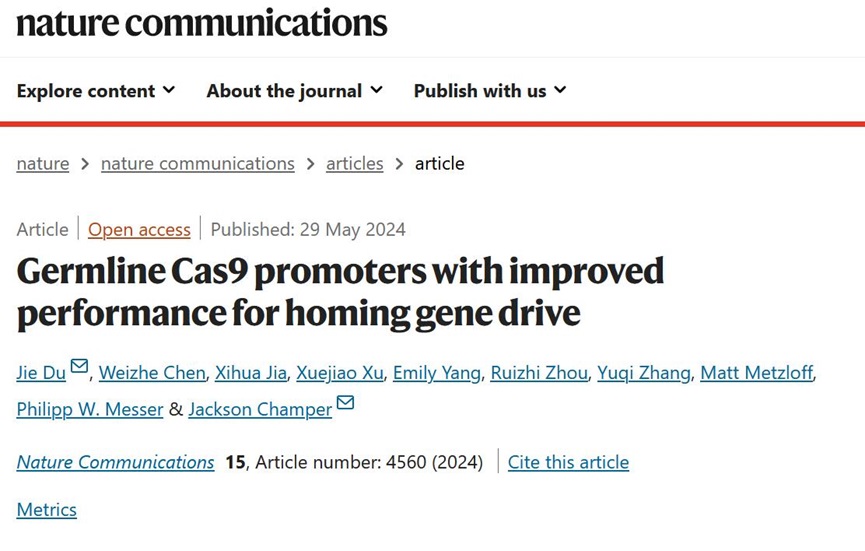Expand the Explore content menu

[x=96, y=91]
